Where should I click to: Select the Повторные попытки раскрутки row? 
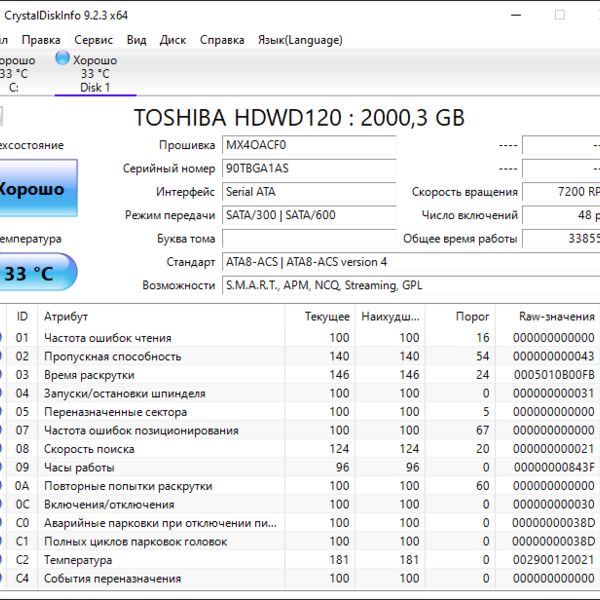coord(300,486)
